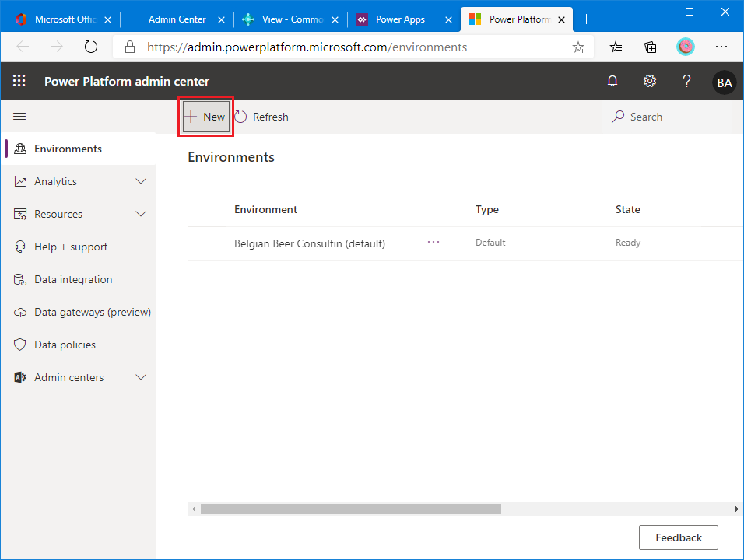Switch to the View - Common tab

coord(290,19)
